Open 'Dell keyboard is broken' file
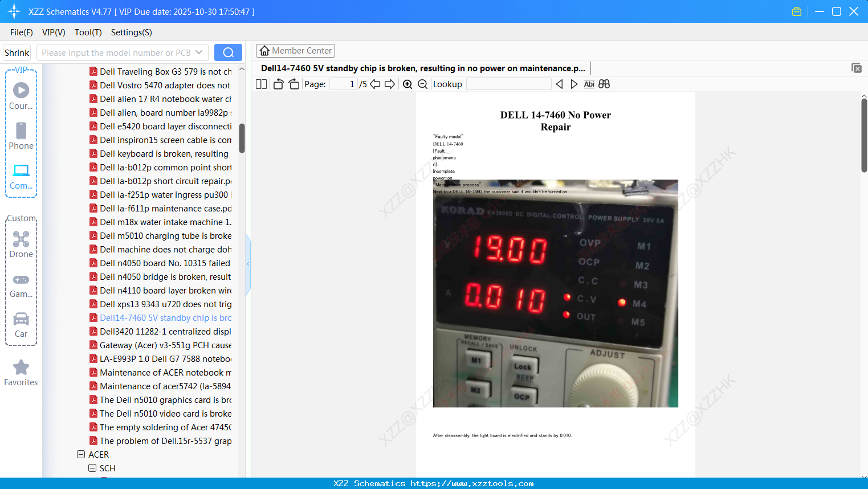This screenshot has height=489, width=868. pyautogui.click(x=160, y=153)
